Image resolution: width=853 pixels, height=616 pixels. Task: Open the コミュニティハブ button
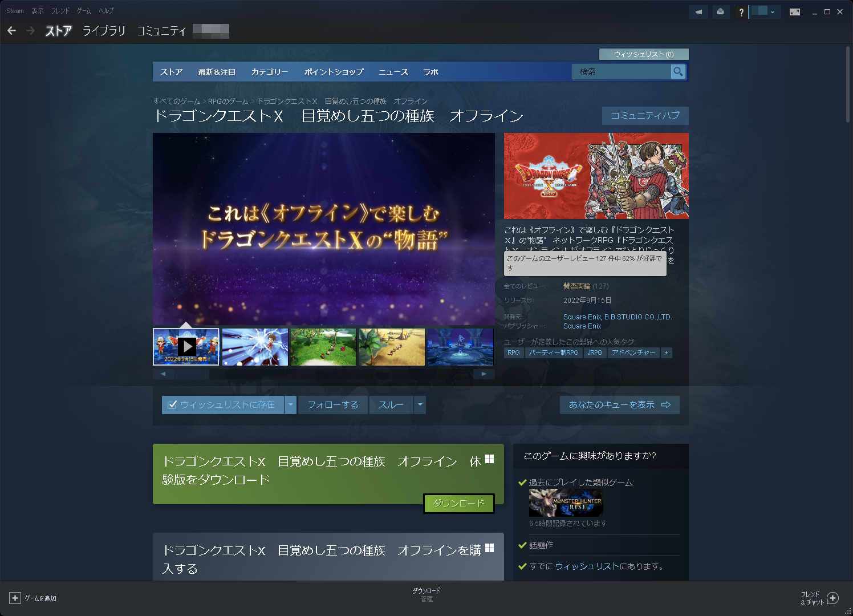(645, 116)
